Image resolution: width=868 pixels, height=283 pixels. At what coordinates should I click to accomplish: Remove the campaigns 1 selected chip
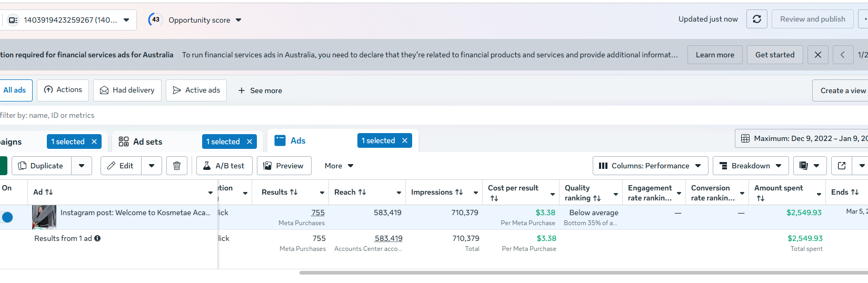pos(94,141)
